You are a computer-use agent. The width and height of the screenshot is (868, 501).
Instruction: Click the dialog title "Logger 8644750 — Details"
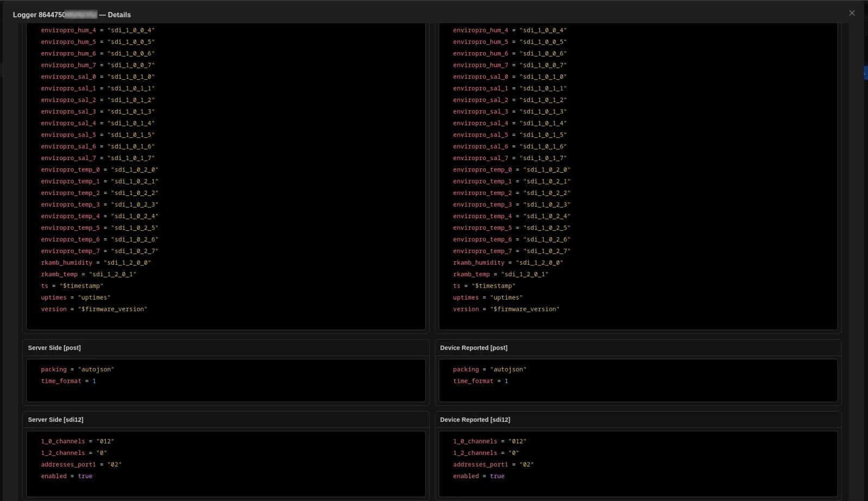[x=72, y=15]
